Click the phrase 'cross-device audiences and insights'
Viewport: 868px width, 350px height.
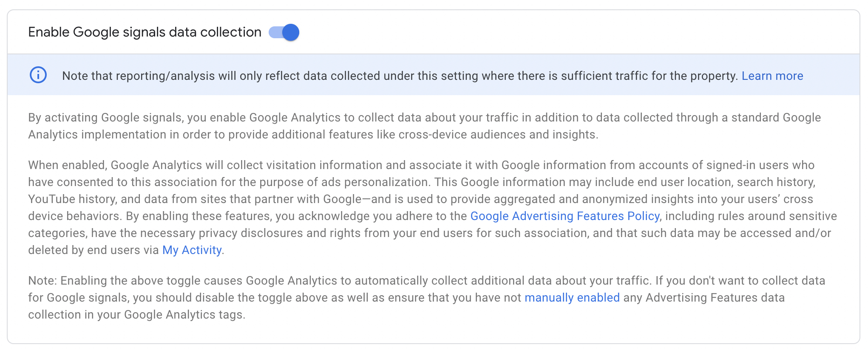click(497, 134)
